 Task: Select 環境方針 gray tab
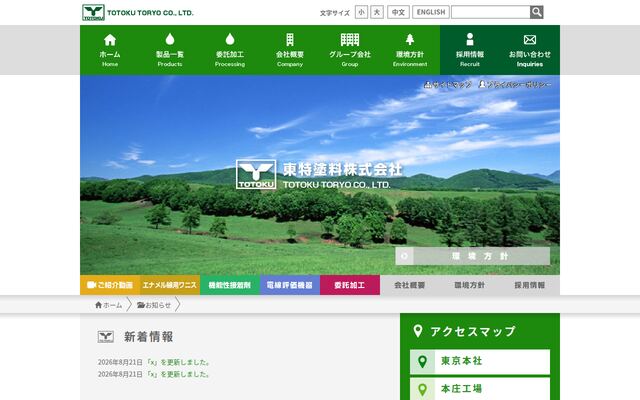470,285
